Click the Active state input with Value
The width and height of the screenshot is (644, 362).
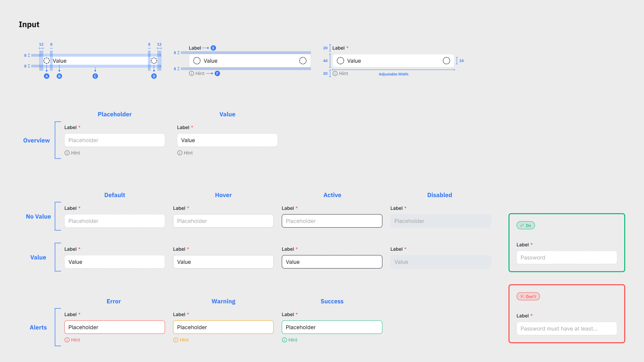332,262
